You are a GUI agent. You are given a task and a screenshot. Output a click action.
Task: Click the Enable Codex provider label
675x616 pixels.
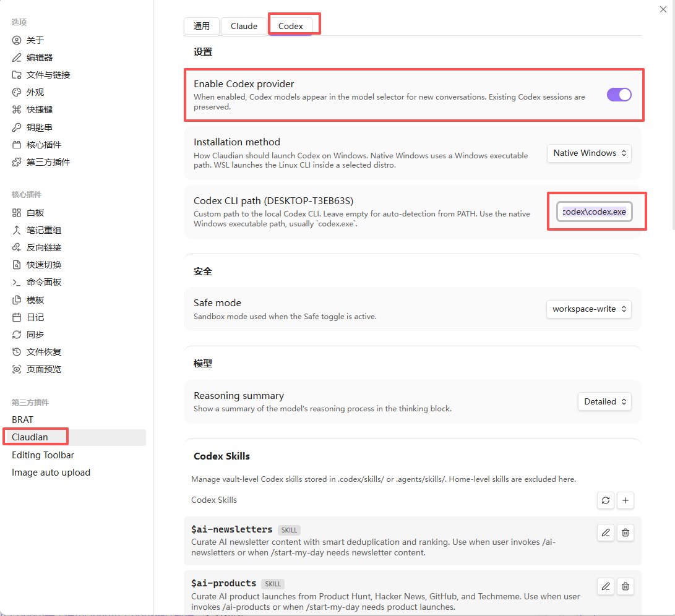[244, 84]
